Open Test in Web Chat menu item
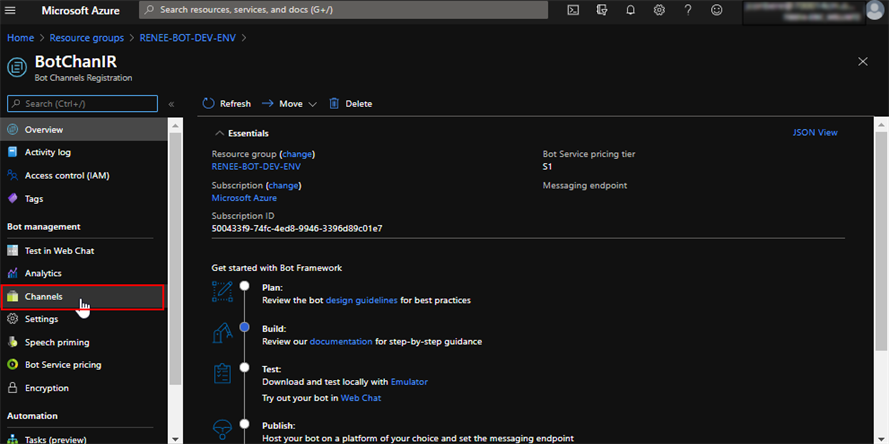 [x=84, y=251]
